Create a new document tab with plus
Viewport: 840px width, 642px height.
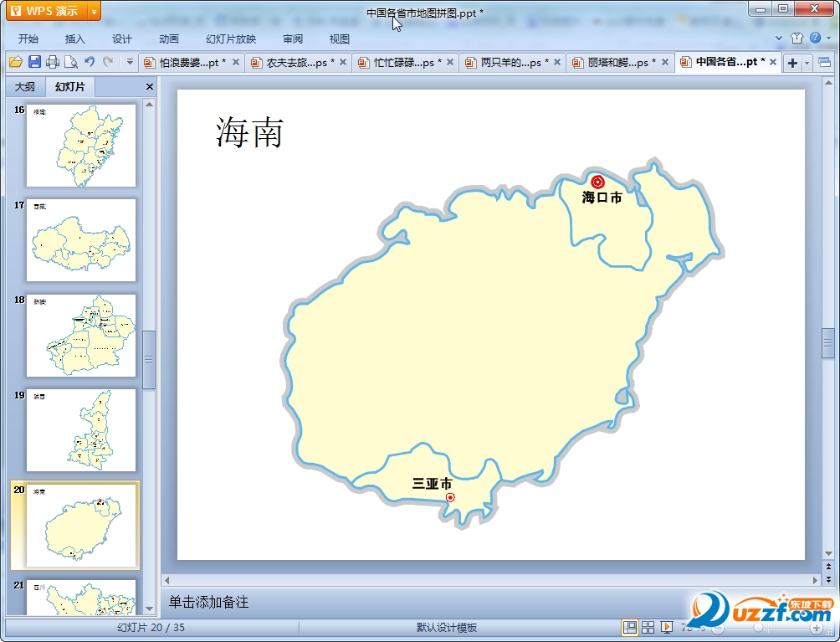(x=792, y=63)
